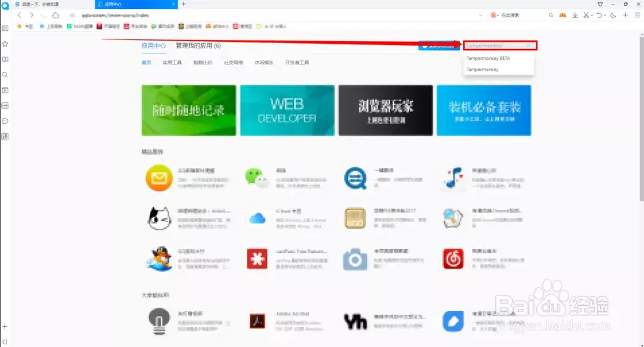
Task: Open a new tab with the plus button
Action: (x=184, y=4)
